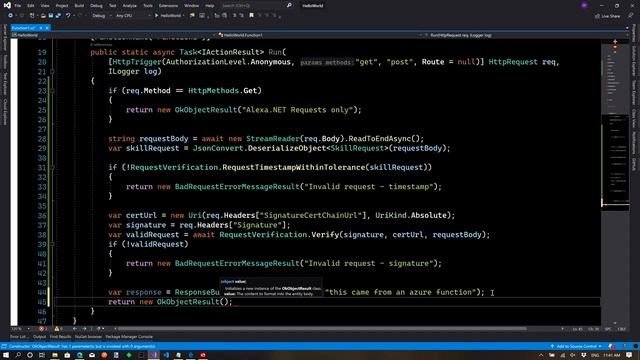
Task: Open the View menu
Action: click(45, 6)
